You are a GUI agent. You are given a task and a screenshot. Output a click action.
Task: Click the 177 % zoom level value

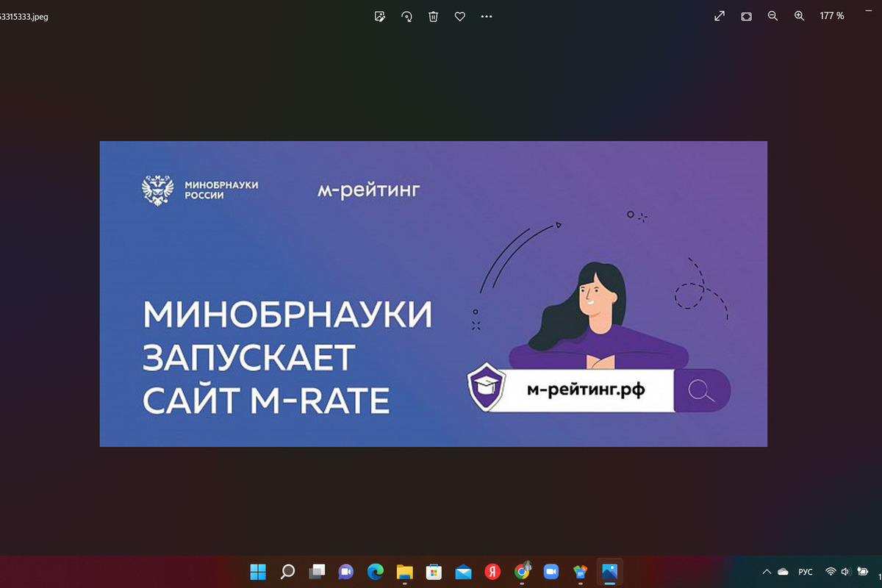point(832,16)
